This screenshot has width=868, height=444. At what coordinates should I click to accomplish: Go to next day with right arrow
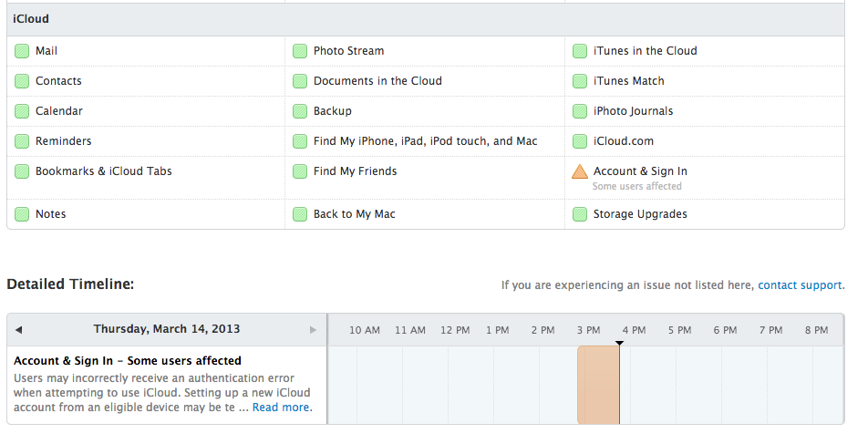point(313,330)
